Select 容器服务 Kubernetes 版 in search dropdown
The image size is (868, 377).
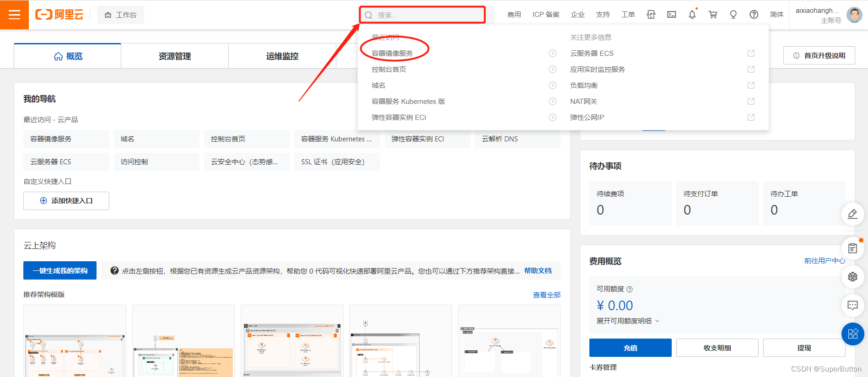click(408, 102)
